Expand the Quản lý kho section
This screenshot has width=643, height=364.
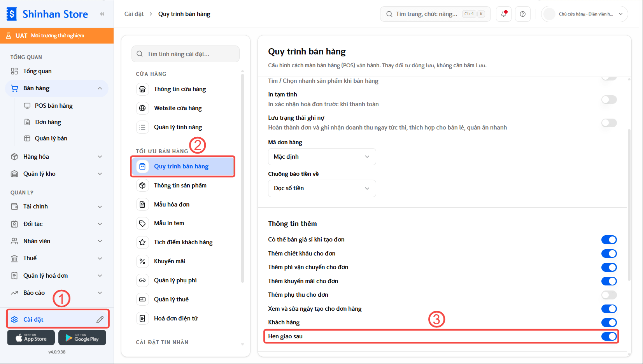(57, 174)
